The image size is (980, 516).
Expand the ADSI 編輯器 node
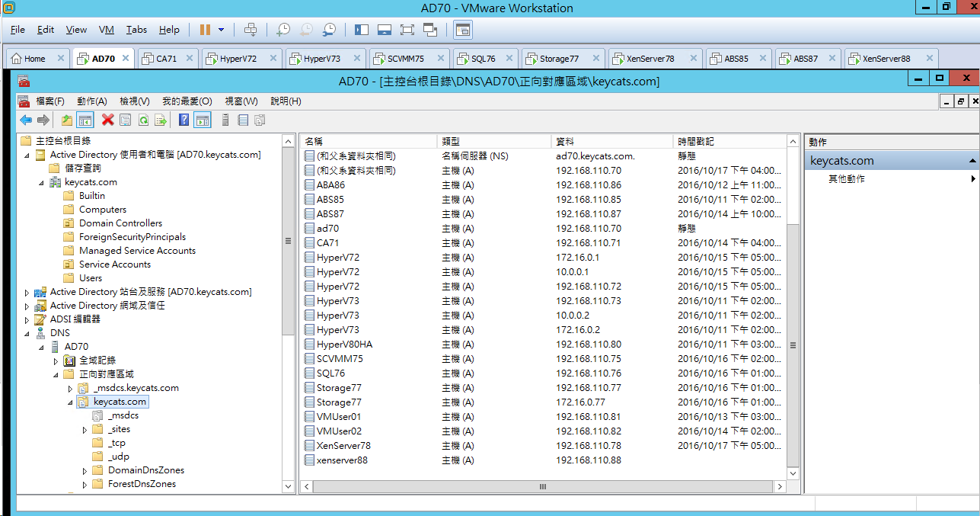pos(27,319)
